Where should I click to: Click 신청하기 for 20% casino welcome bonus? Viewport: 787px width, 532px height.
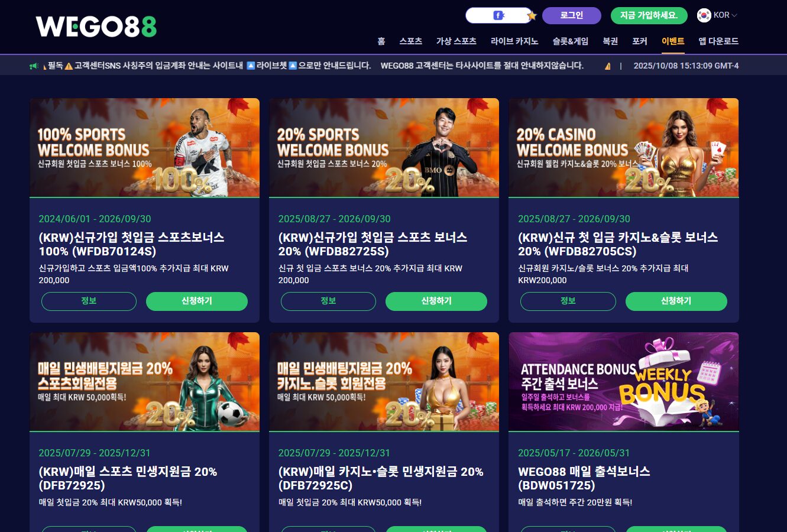[676, 301]
